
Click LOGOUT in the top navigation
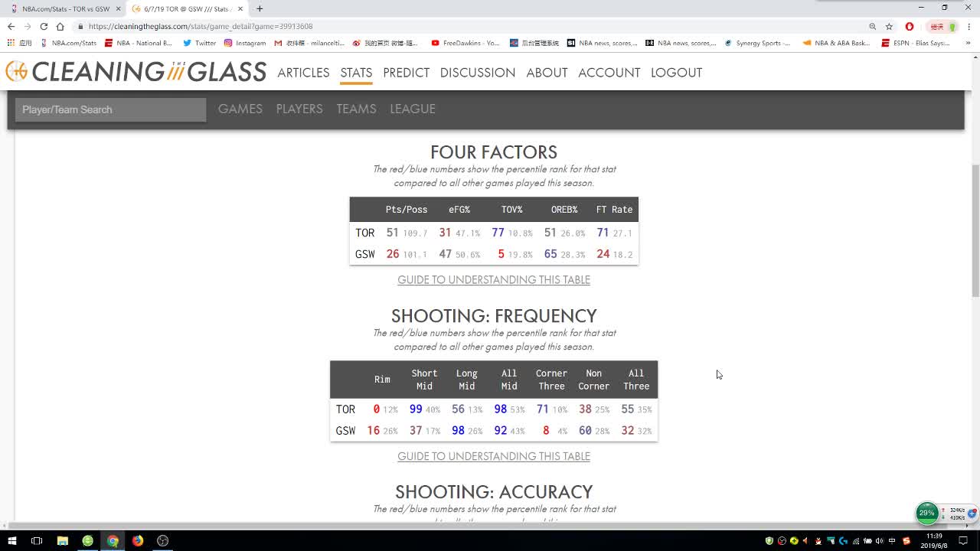point(676,73)
